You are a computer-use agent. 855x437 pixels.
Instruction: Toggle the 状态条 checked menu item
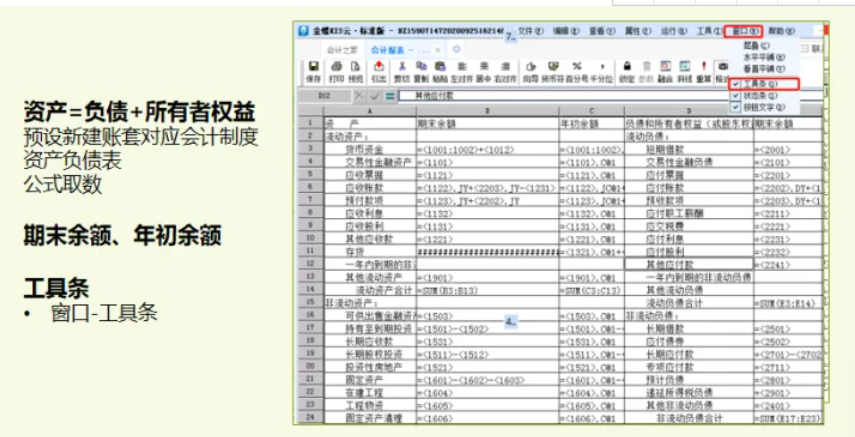tap(763, 95)
